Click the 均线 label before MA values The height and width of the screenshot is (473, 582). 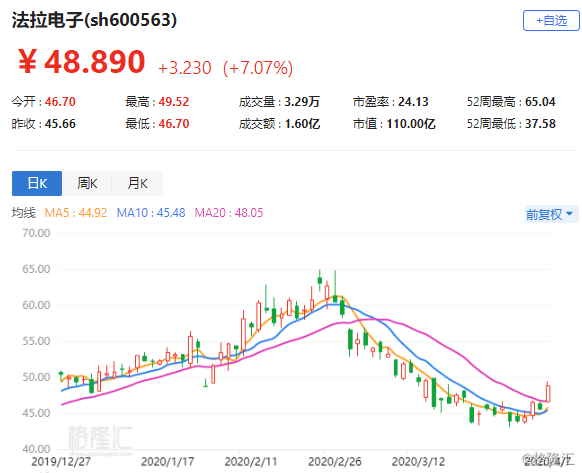(x=24, y=213)
